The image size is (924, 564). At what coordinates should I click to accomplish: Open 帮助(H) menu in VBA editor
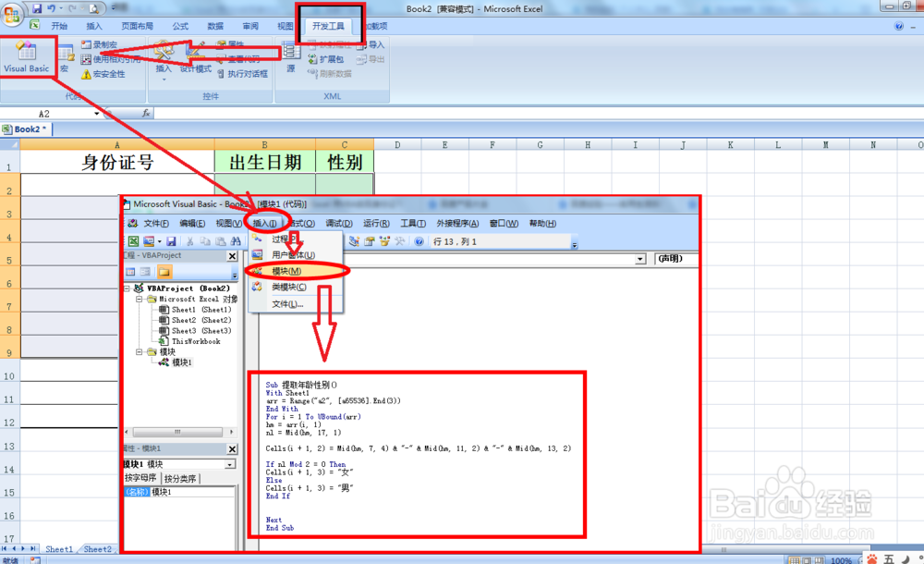[542, 223]
